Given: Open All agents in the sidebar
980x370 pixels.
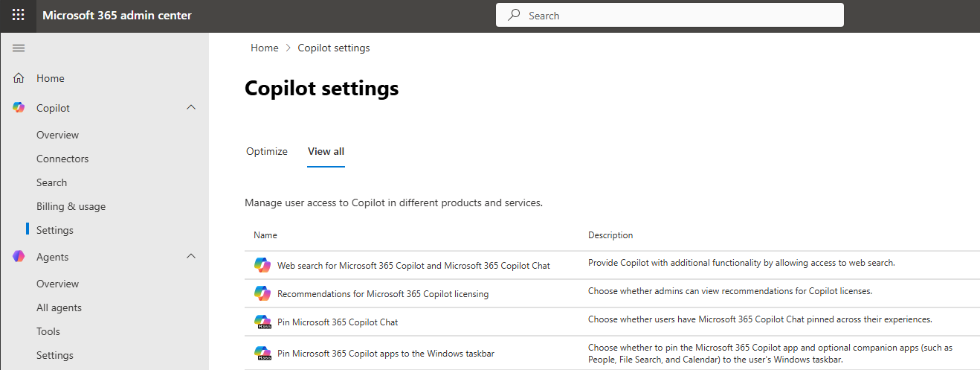Looking at the screenshot, I should 59,307.
